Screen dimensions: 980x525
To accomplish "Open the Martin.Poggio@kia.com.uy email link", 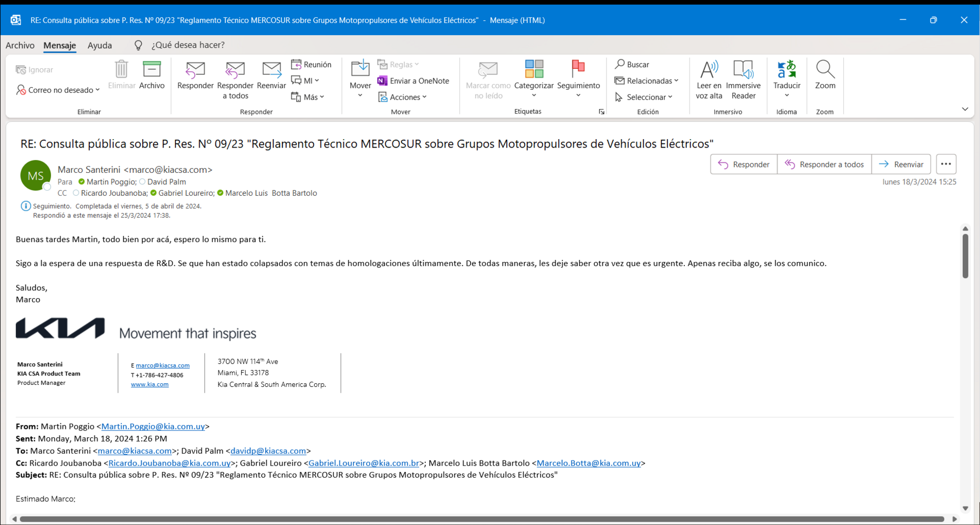I will pyautogui.click(x=153, y=426).
